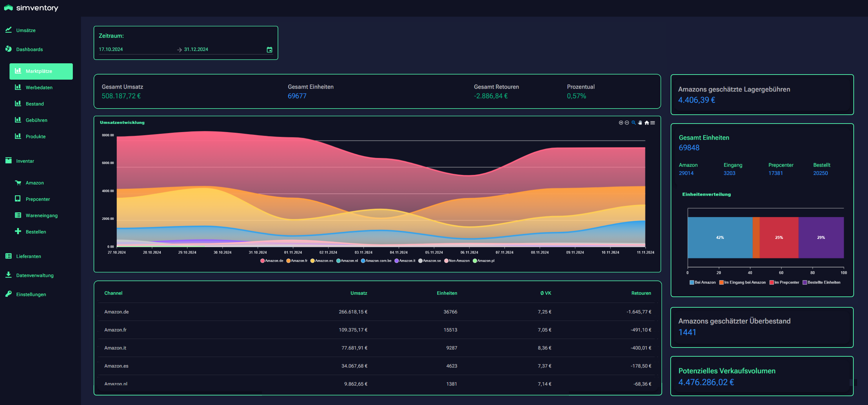The image size is (868, 405).
Task: Open the chart hamburger export menu
Action: pos(653,123)
